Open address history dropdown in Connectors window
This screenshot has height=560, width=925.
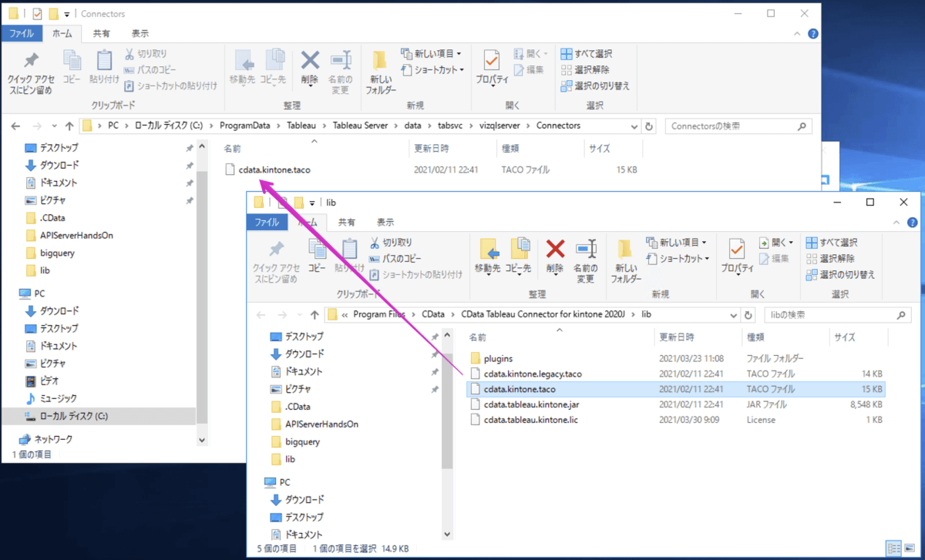click(635, 126)
